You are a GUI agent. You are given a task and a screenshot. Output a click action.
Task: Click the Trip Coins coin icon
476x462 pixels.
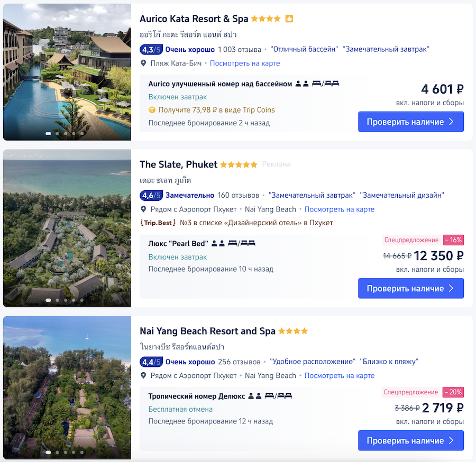(152, 110)
